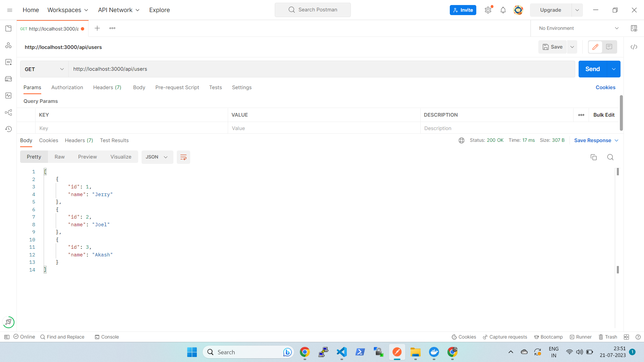Screen dimensions: 644x362
Task: Open Collections in the left sidebar
Action: pos(8,28)
